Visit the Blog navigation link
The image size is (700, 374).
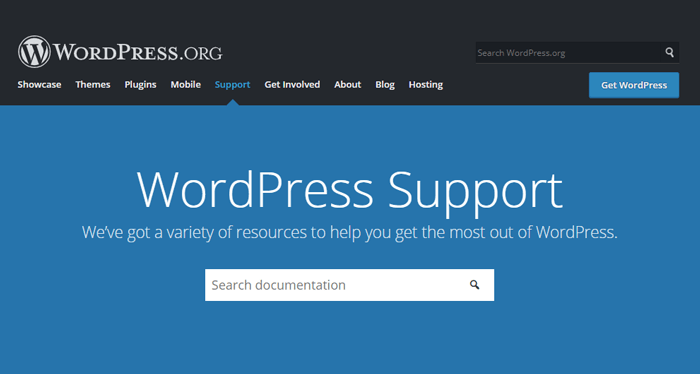385,85
